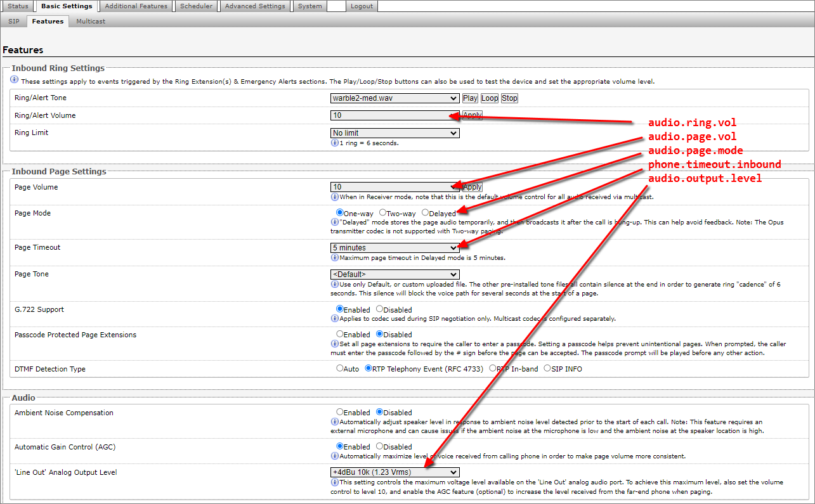The width and height of the screenshot is (815, 504).
Task: Click Apply next to Page Volume
Action: pyautogui.click(x=472, y=187)
